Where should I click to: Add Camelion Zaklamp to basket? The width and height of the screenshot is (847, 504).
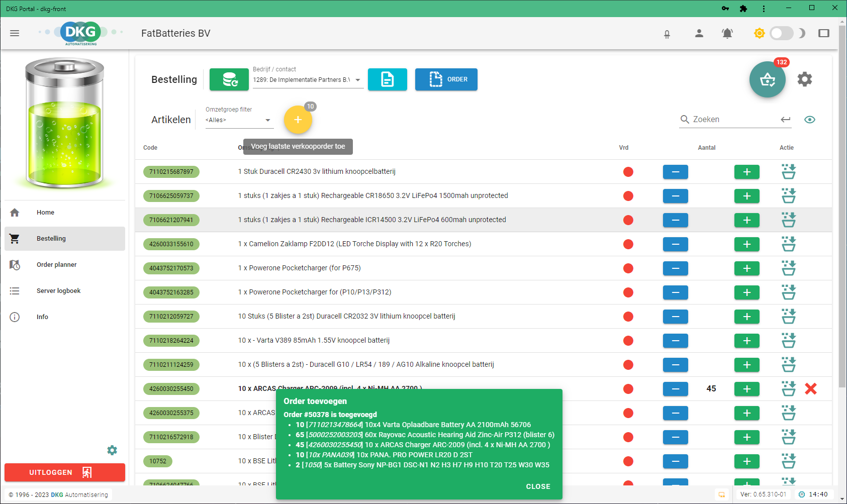789,244
